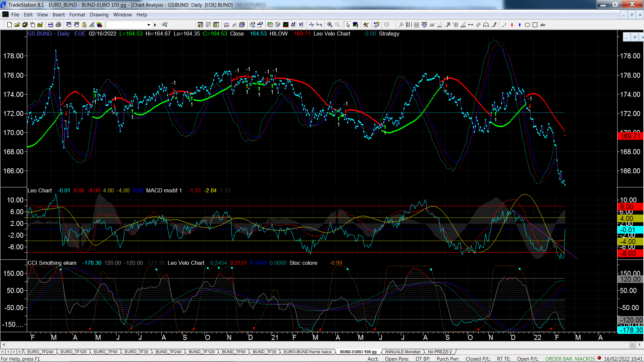Viewport: 644px width, 362px height.
Task: Select the Fibonacci speed arcs tool
Action: point(432,24)
